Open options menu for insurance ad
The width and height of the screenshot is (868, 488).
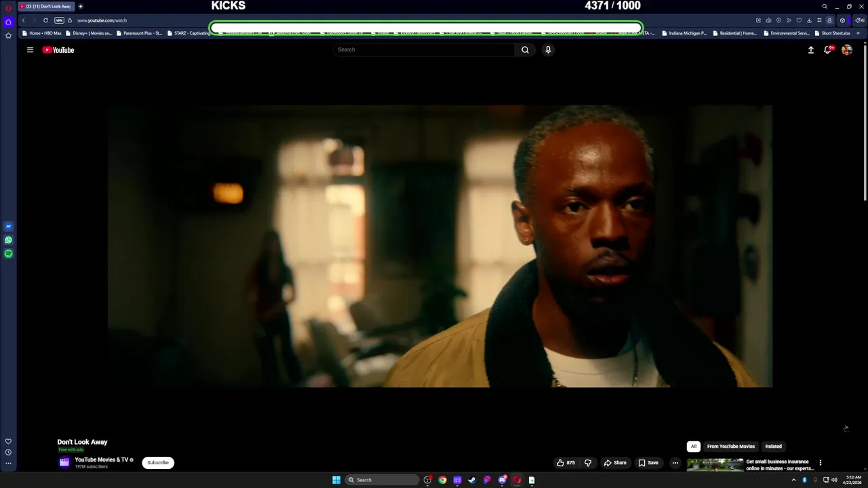point(820,463)
